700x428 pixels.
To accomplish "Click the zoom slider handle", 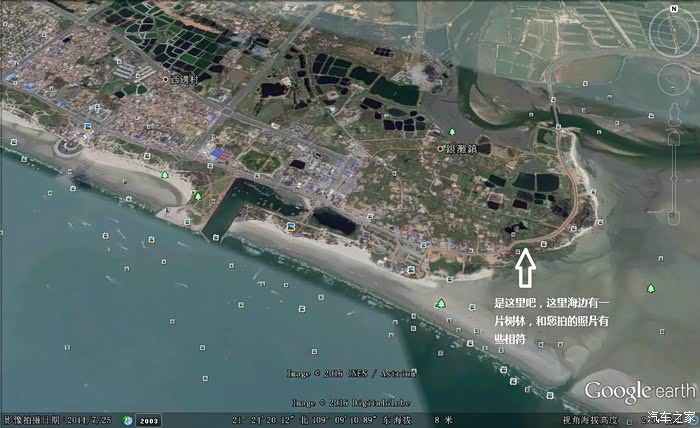I will pos(674,179).
